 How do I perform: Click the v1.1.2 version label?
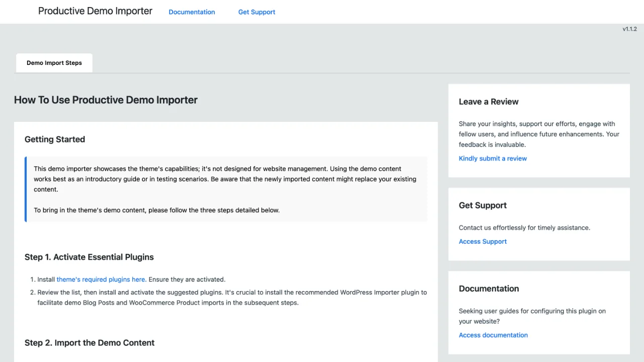pyautogui.click(x=629, y=29)
